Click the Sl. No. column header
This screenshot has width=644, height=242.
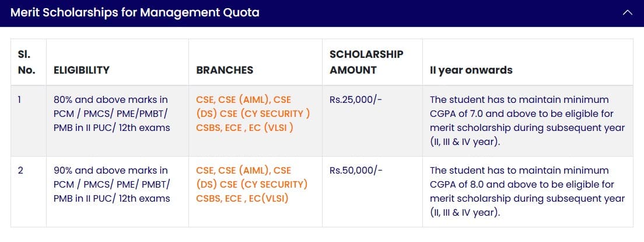coord(27,62)
